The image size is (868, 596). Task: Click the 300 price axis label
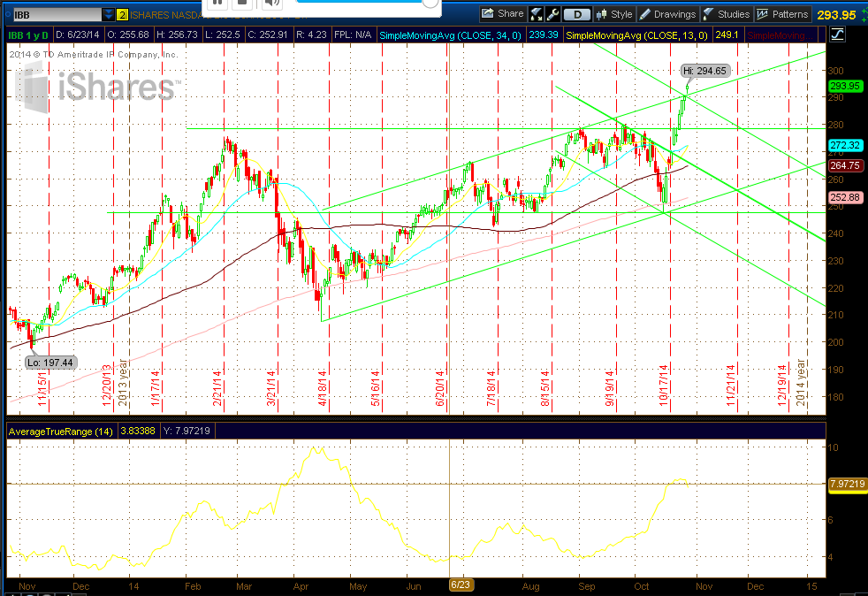click(836, 71)
